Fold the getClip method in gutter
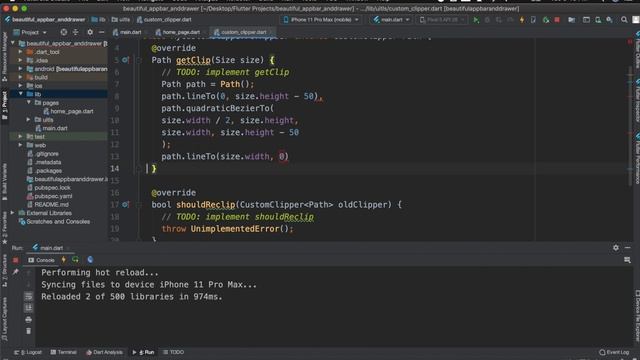 pos(139,60)
